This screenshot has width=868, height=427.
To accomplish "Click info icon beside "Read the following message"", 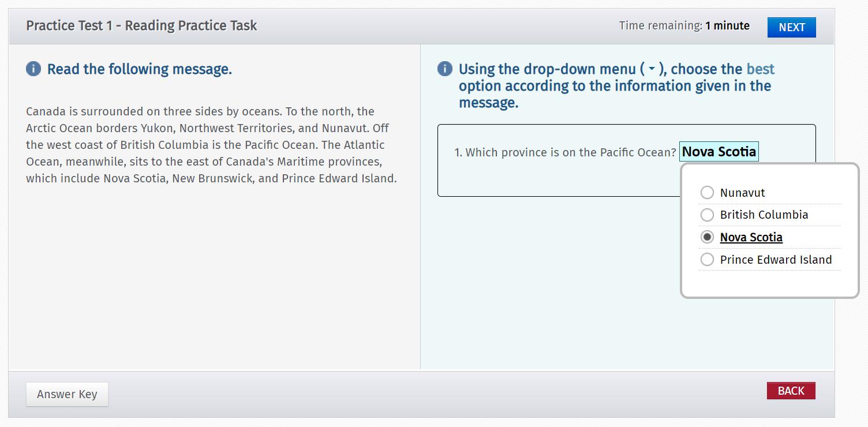I will tap(33, 69).
